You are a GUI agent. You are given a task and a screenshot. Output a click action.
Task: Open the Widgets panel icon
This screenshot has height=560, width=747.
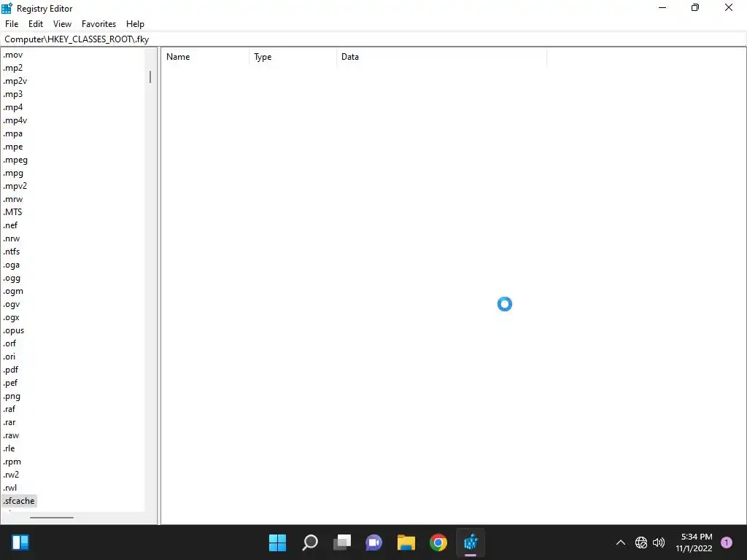[20, 542]
